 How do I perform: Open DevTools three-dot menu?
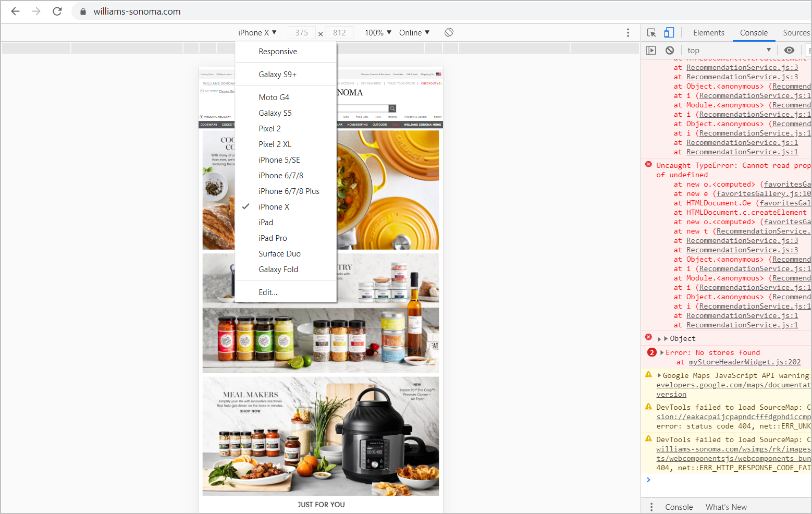628,32
